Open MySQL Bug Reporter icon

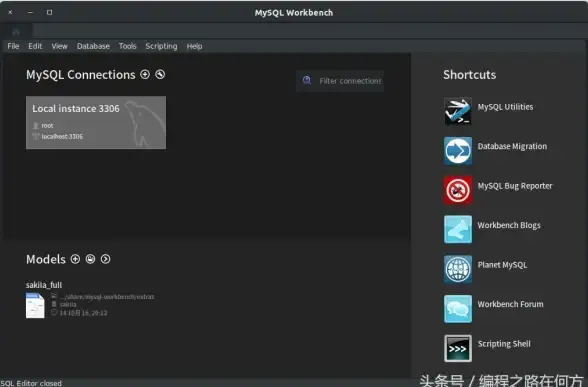(458, 190)
